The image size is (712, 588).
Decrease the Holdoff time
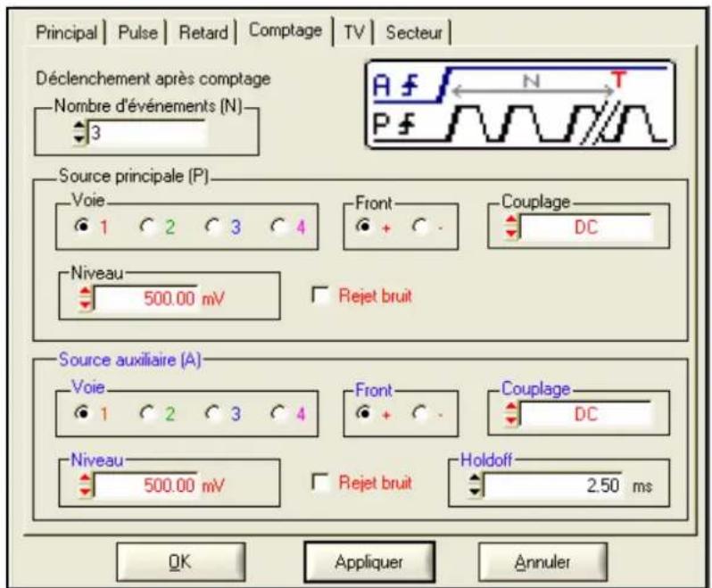475,492
